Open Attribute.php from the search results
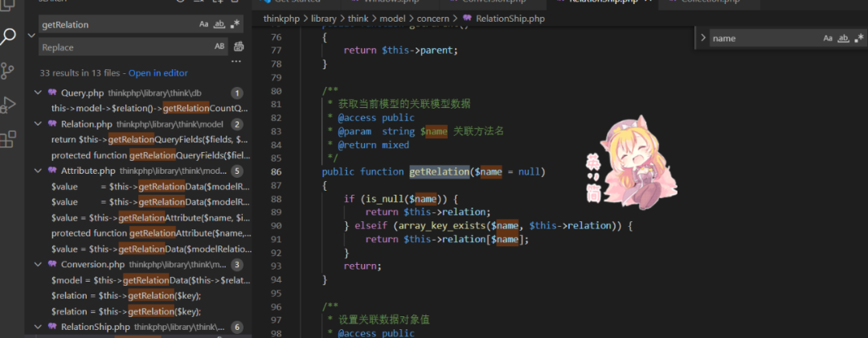868x338 pixels. [x=88, y=170]
